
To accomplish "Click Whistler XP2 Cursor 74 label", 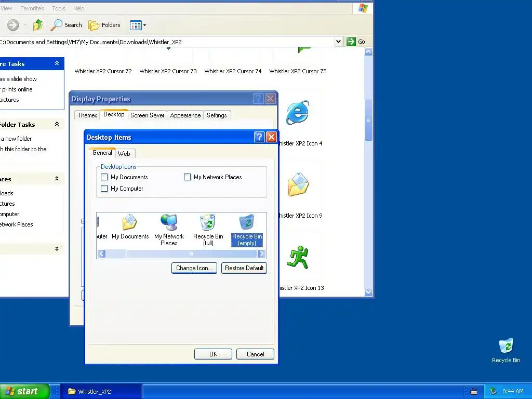I will point(233,71).
